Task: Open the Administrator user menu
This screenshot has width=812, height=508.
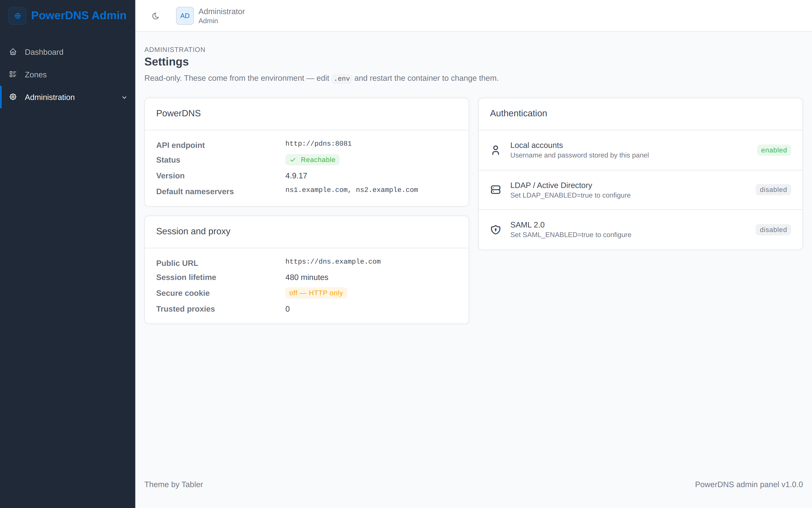Action: 211,16
